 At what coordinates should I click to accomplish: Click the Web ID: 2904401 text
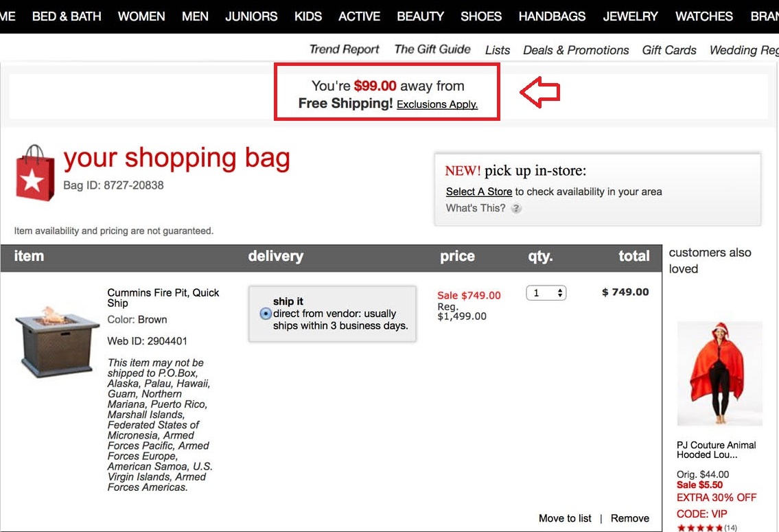[x=147, y=341]
